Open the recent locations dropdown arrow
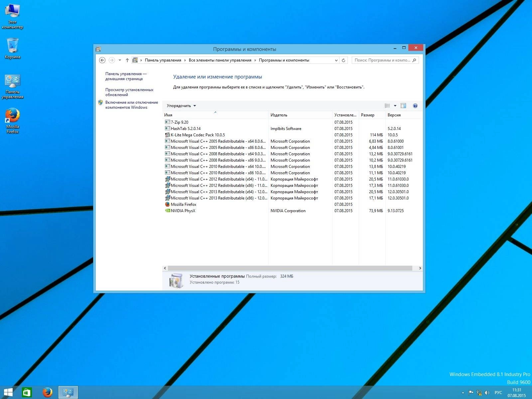The image size is (532, 399). [120, 60]
